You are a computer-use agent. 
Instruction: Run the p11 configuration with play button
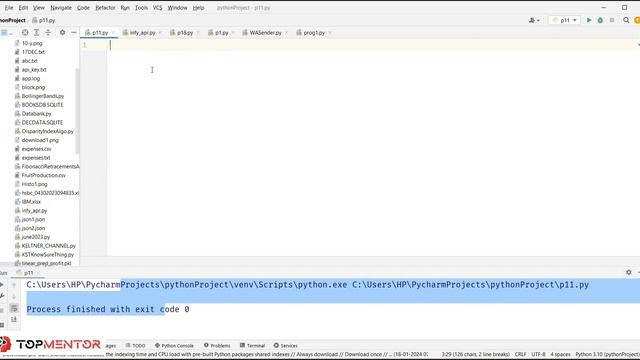[x=589, y=20]
